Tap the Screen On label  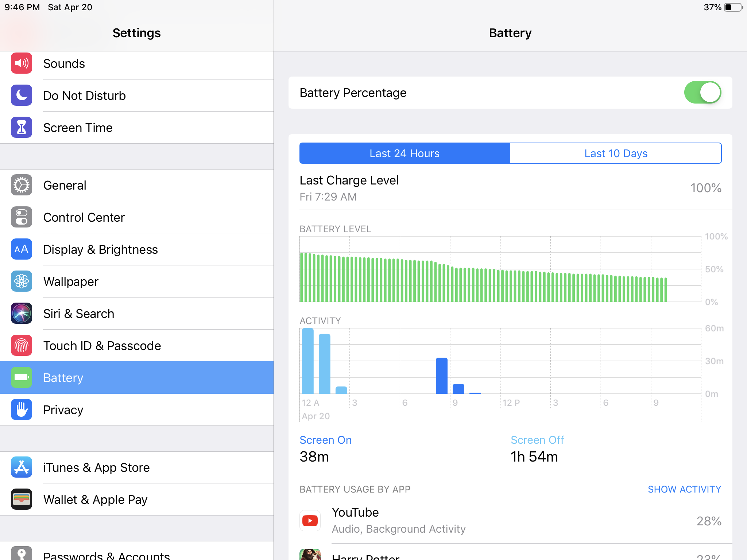pyautogui.click(x=326, y=440)
